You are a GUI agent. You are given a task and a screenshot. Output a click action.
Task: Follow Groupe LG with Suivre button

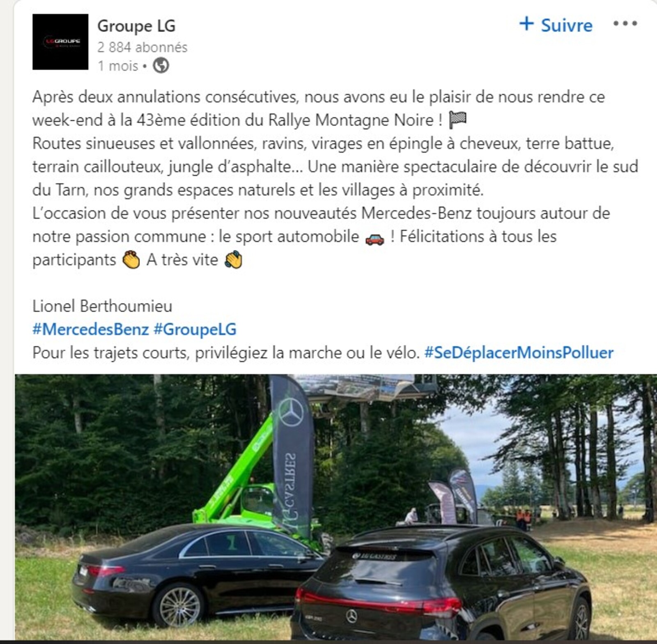point(556,25)
